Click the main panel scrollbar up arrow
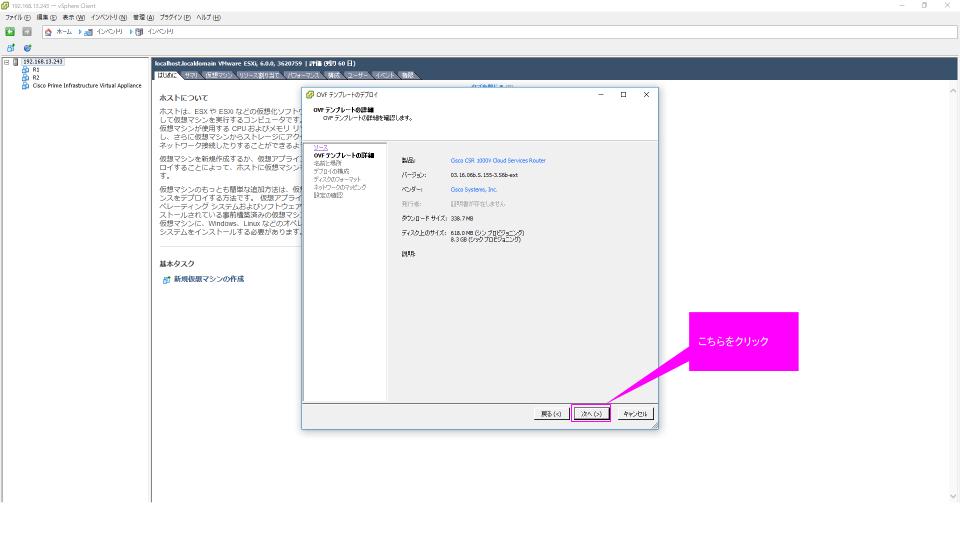 tap(953, 91)
